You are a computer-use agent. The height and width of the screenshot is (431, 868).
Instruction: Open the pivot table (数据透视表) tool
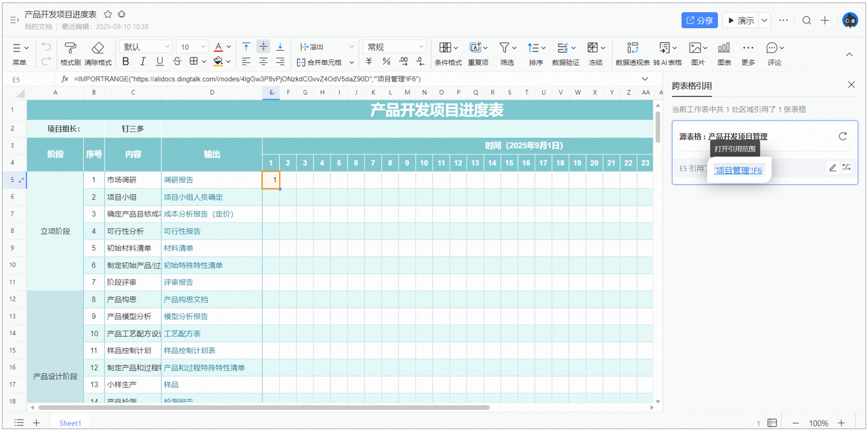[633, 48]
